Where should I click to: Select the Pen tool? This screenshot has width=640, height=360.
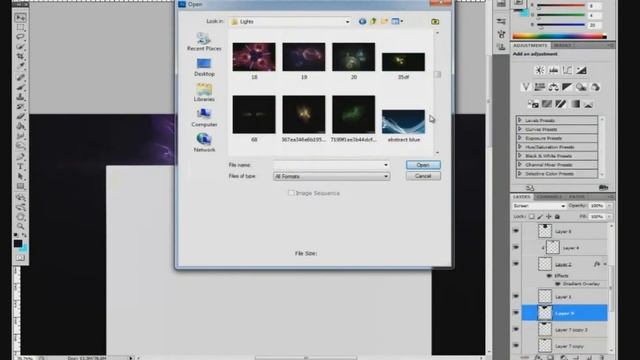click(x=20, y=157)
